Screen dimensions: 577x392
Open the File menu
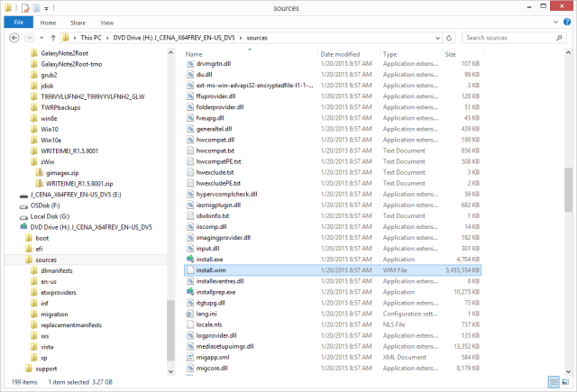(x=19, y=23)
